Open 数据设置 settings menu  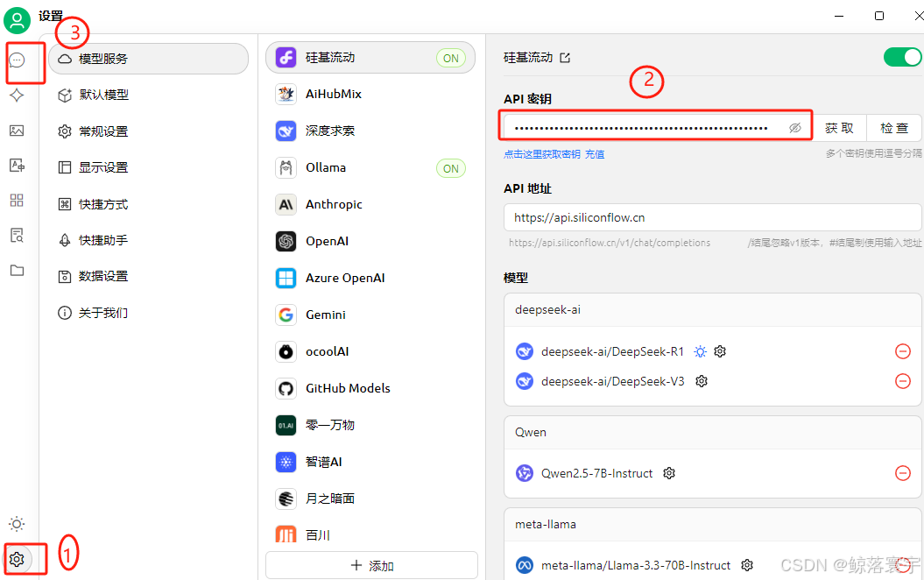(x=149, y=277)
